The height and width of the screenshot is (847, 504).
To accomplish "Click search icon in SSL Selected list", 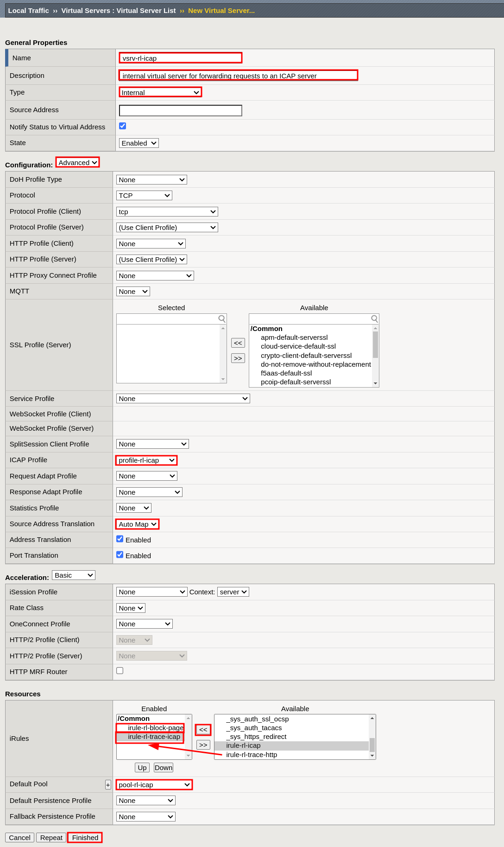I will pyautogui.click(x=222, y=319).
